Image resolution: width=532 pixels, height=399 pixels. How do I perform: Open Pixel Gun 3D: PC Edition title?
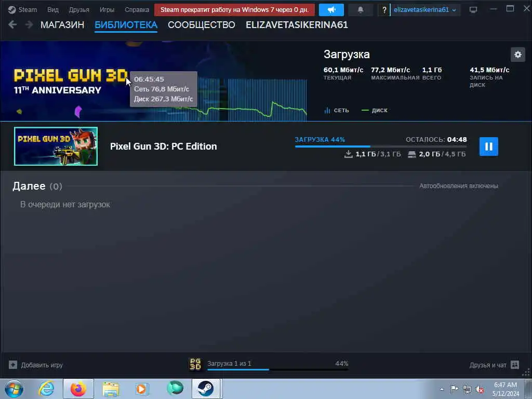click(164, 146)
